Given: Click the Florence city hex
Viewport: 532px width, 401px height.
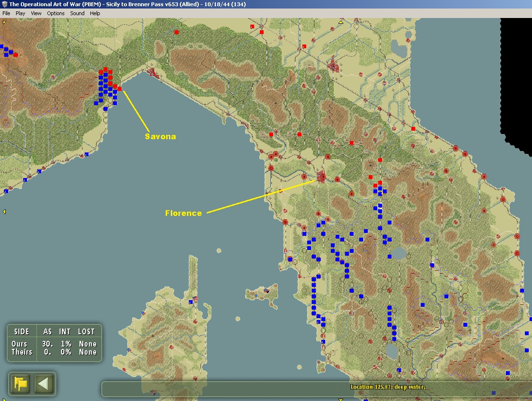Looking at the screenshot, I should pos(321,177).
